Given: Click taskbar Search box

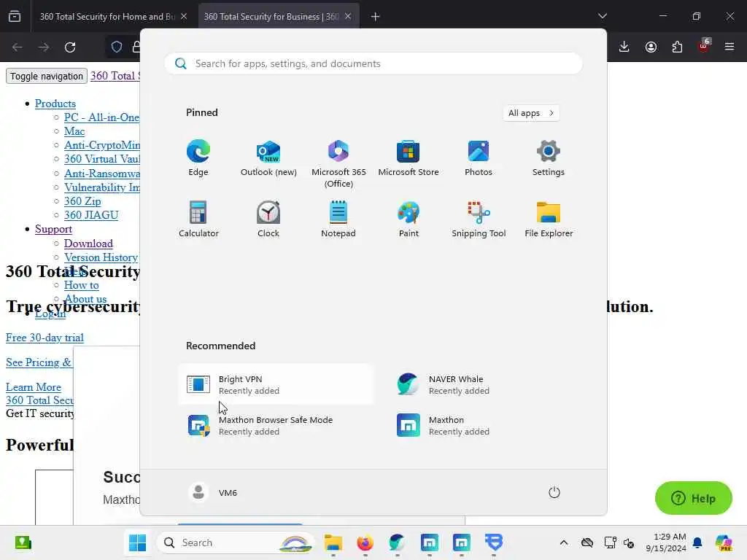Looking at the screenshot, I should point(235,542).
